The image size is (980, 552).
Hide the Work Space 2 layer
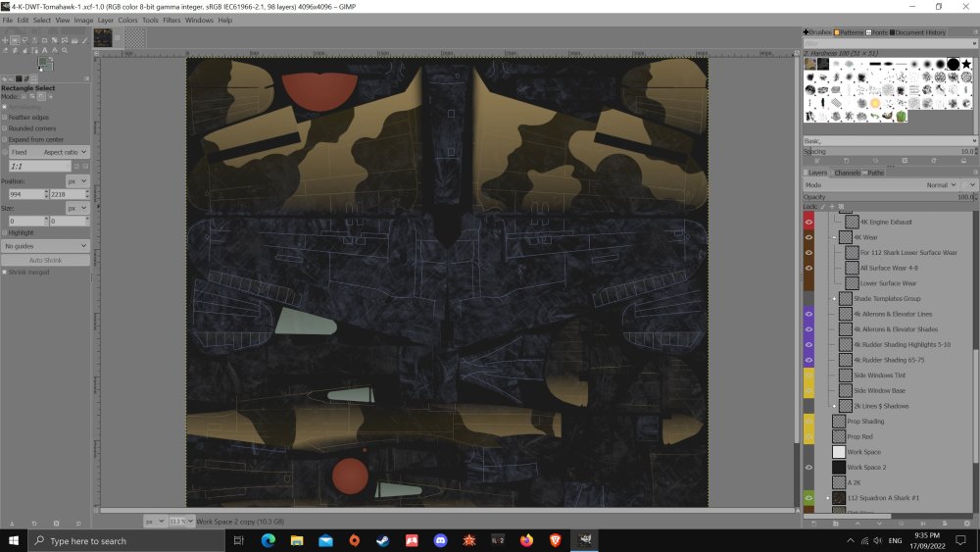click(808, 468)
